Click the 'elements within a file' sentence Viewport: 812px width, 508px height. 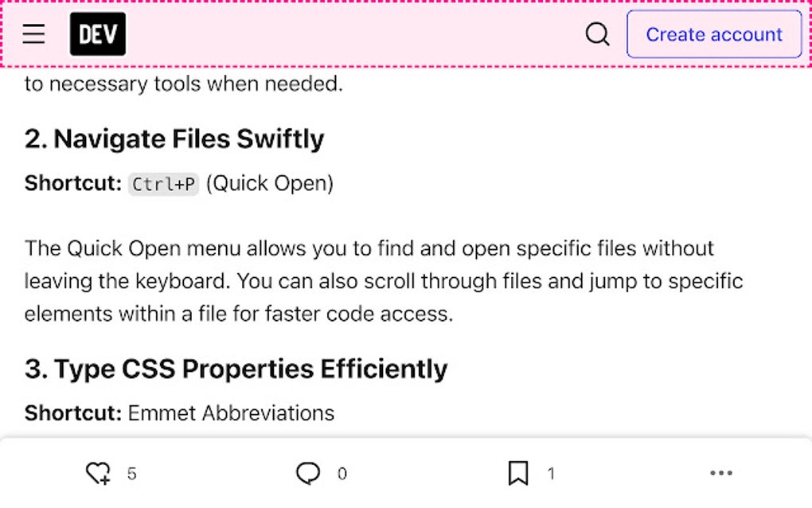239,314
